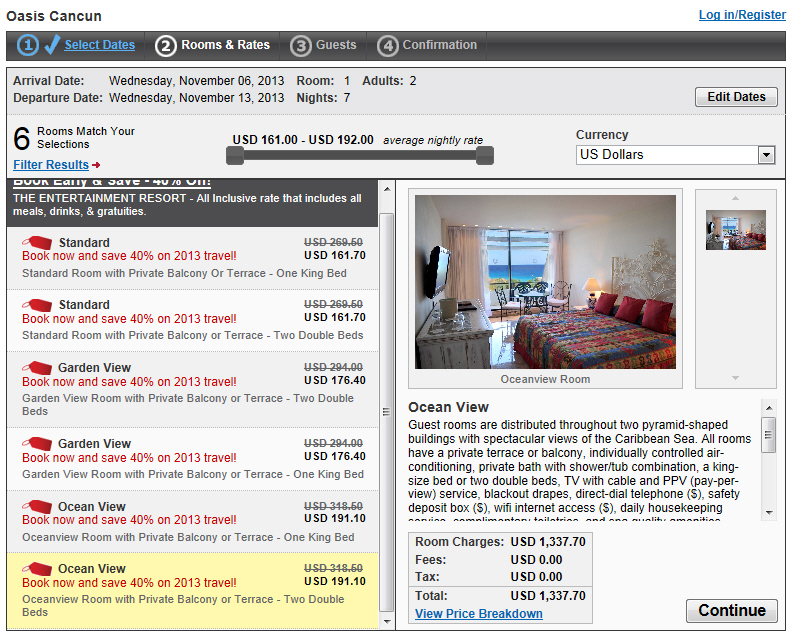
Task: Go to the Confirmation step
Action: pyautogui.click(x=440, y=45)
